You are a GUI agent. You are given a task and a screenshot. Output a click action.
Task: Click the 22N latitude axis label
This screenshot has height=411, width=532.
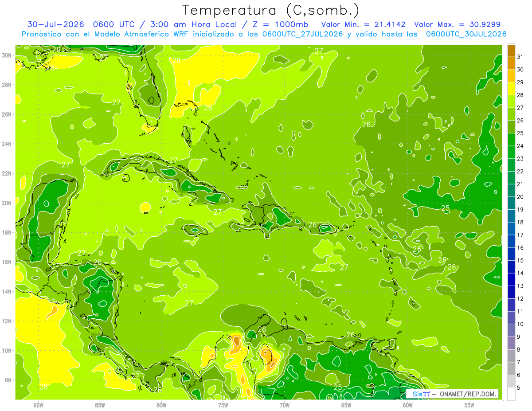click(8, 173)
